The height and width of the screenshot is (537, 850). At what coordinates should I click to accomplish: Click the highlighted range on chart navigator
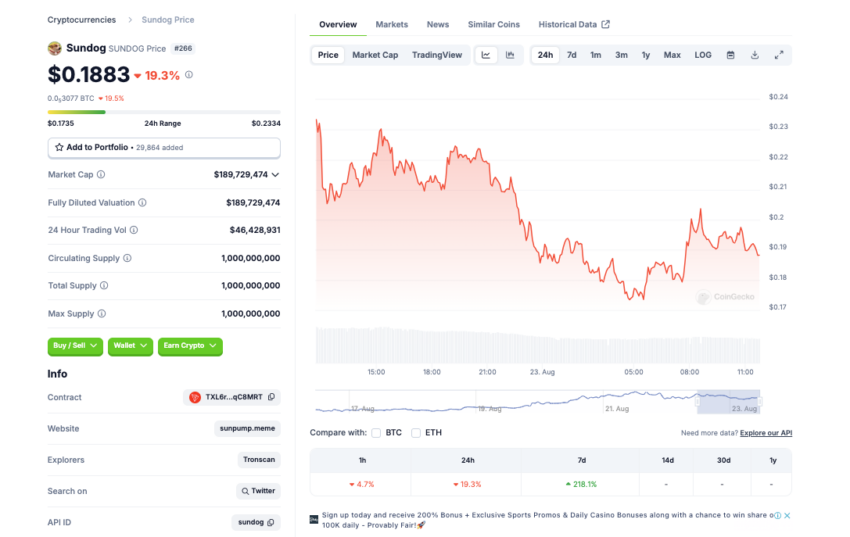coord(728,402)
